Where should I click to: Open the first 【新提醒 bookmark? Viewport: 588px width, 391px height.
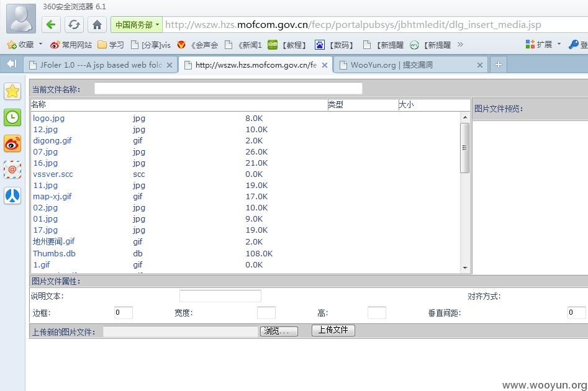pos(384,45)
